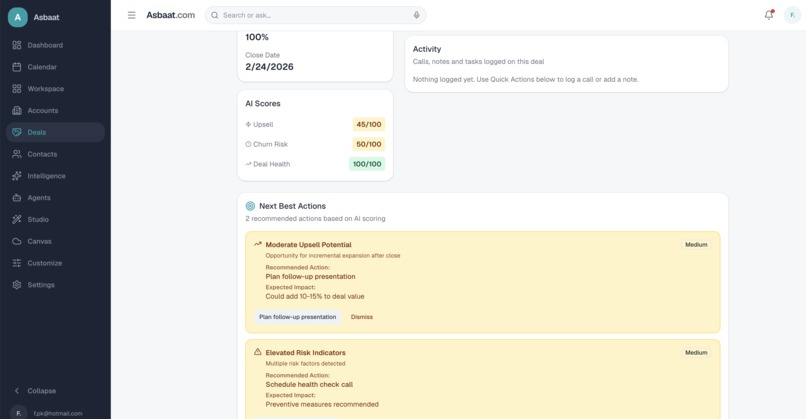Screen dimensions: 806x419
Task: Click Medium badge on Moderate Upsell card
Action: (696, 245)
